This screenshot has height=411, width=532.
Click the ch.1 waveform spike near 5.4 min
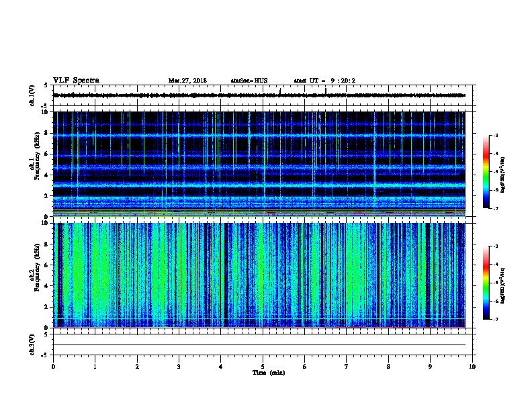(280, 91)
